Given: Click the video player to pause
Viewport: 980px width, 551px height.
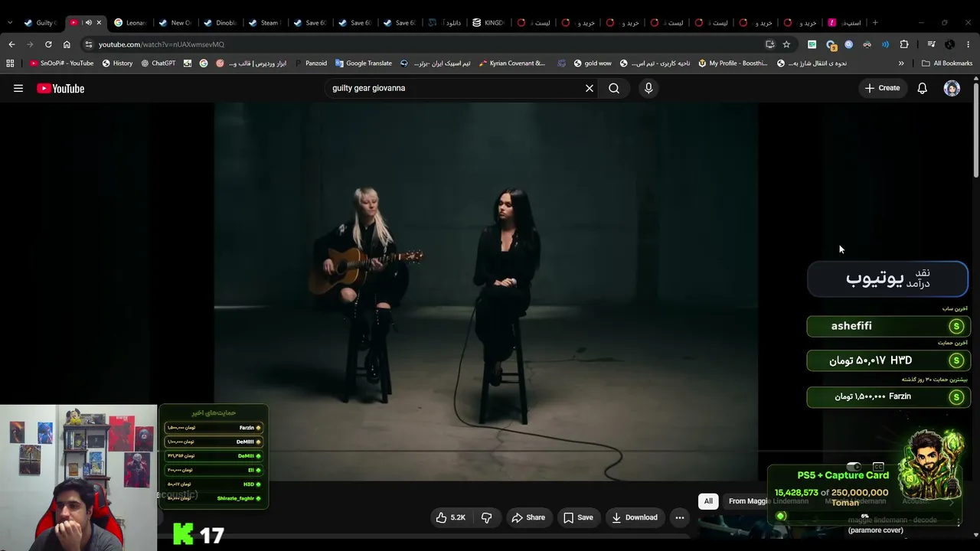Looking at the screenshot, I should point(486,291).
